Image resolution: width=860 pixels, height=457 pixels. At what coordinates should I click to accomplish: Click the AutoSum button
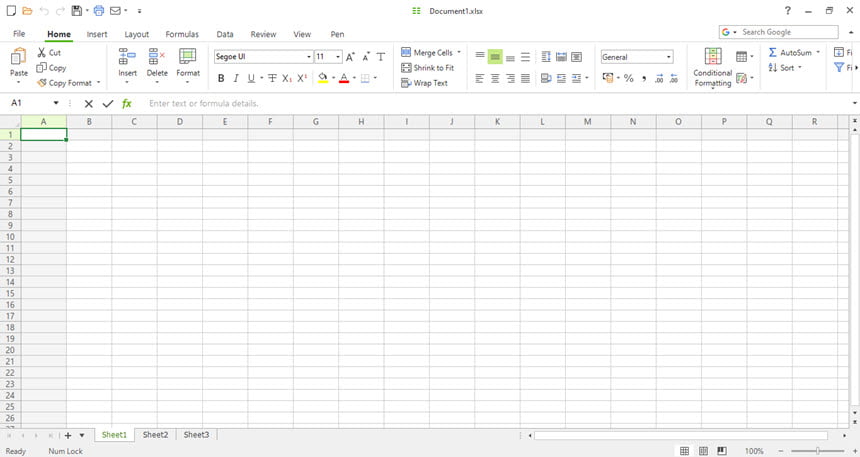coord(794,53)
